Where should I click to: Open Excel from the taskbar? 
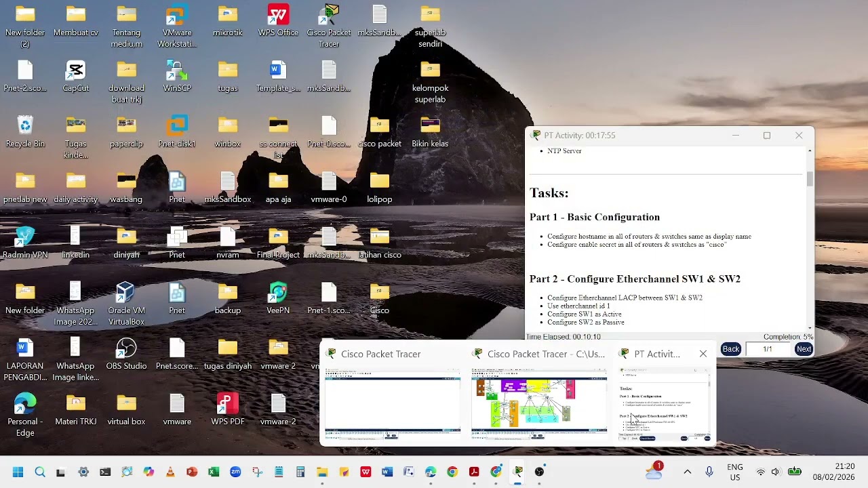[214, 472]
